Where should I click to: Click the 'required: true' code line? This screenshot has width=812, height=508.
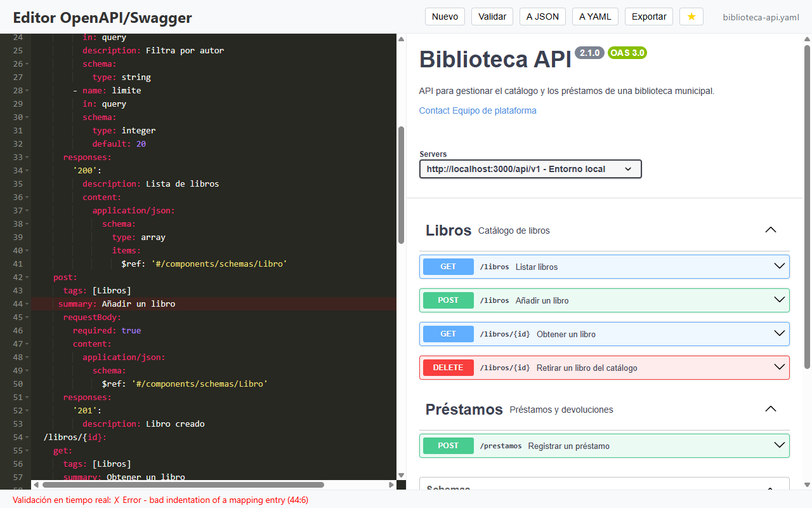point(107,330)
